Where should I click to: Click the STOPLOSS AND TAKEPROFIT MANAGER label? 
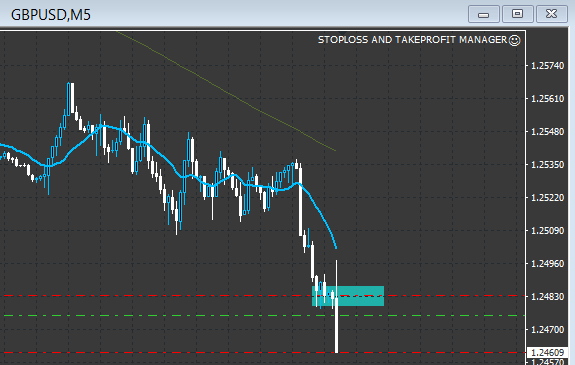click(412, 40)
